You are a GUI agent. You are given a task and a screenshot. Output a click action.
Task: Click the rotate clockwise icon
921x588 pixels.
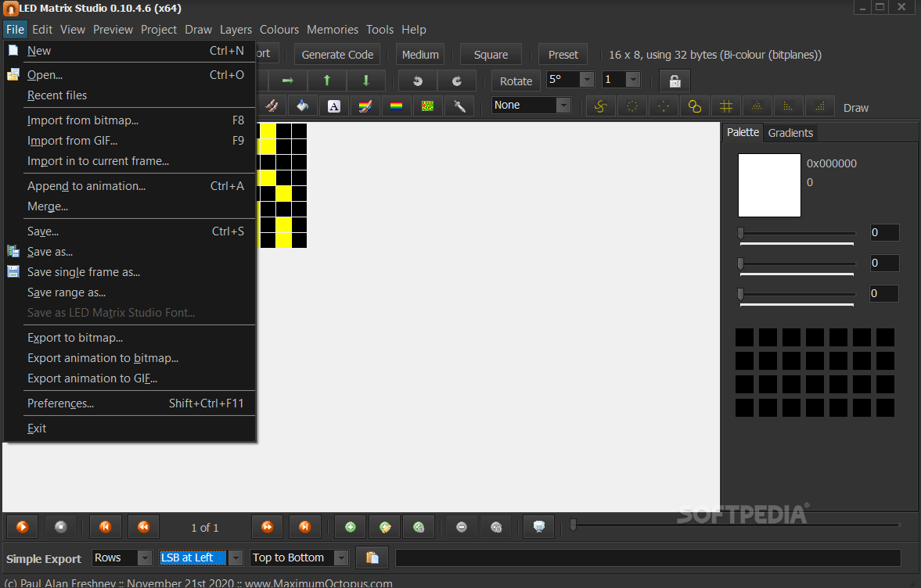[x=456, y=81]
